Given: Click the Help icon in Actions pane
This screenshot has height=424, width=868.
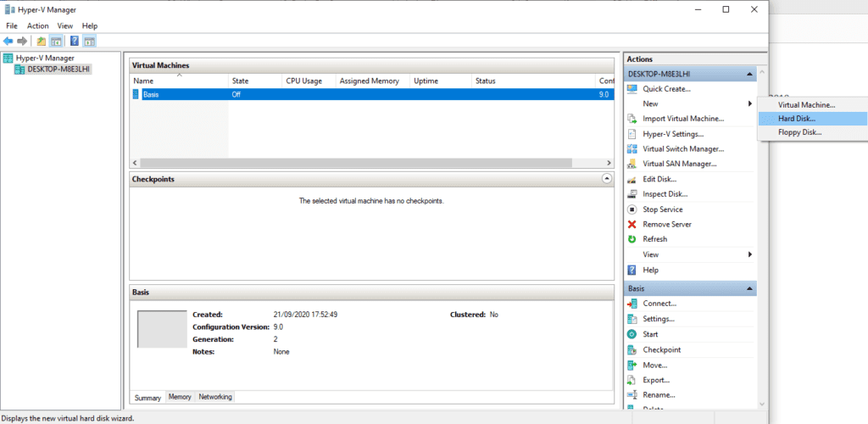Looking at the screenshot, I should coord(632,271).
